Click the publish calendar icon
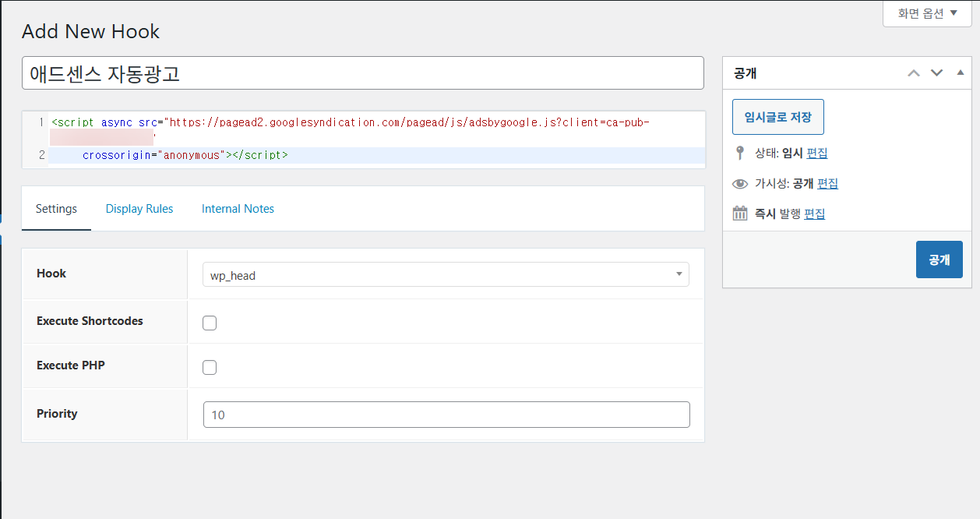This screenshot has height=519, width=980. click(x=740, y=214)
